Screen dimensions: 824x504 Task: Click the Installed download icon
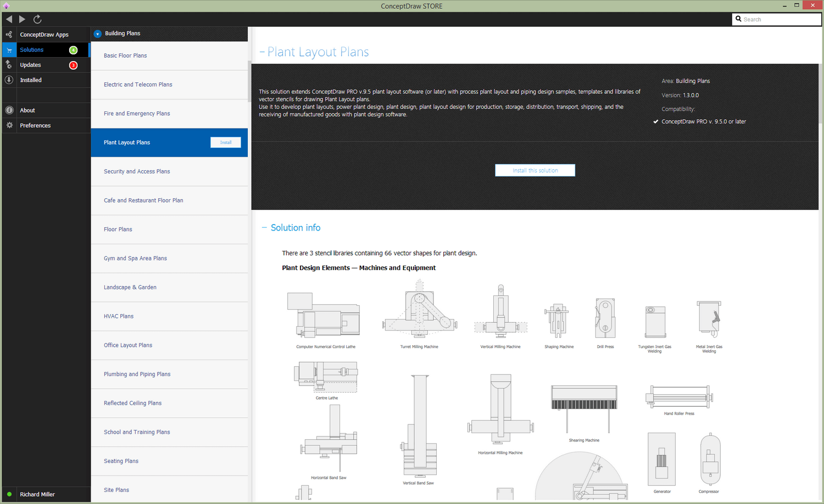click(9, 80)
